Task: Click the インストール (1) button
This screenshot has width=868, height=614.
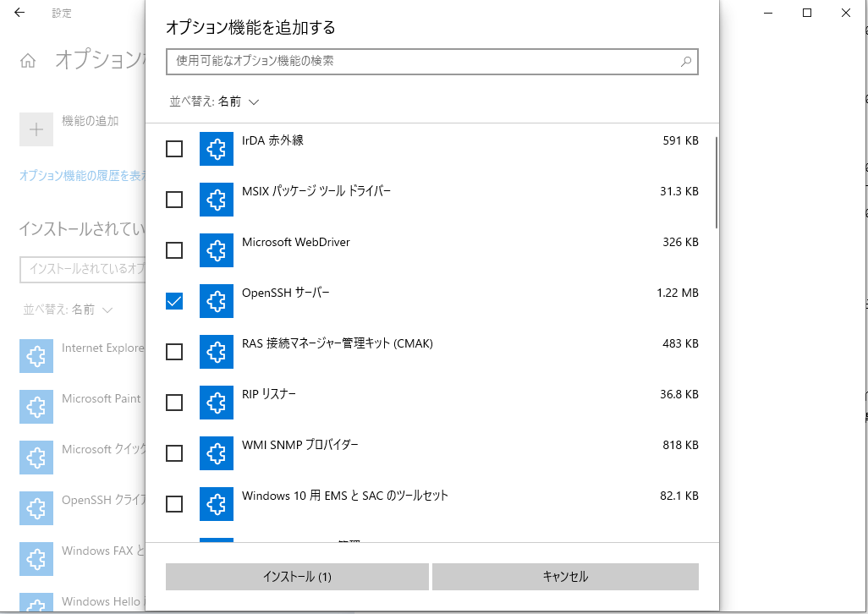Action: (x=297, y=577)
